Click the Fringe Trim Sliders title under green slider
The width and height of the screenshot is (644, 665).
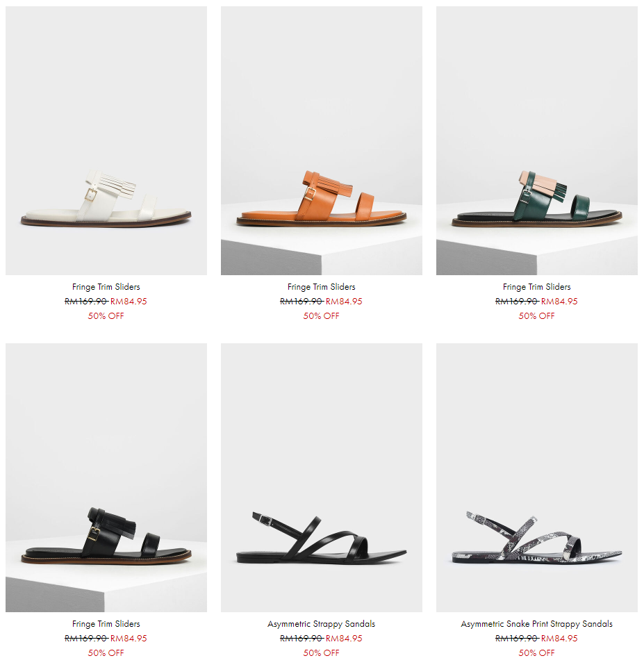pos(537,287)
